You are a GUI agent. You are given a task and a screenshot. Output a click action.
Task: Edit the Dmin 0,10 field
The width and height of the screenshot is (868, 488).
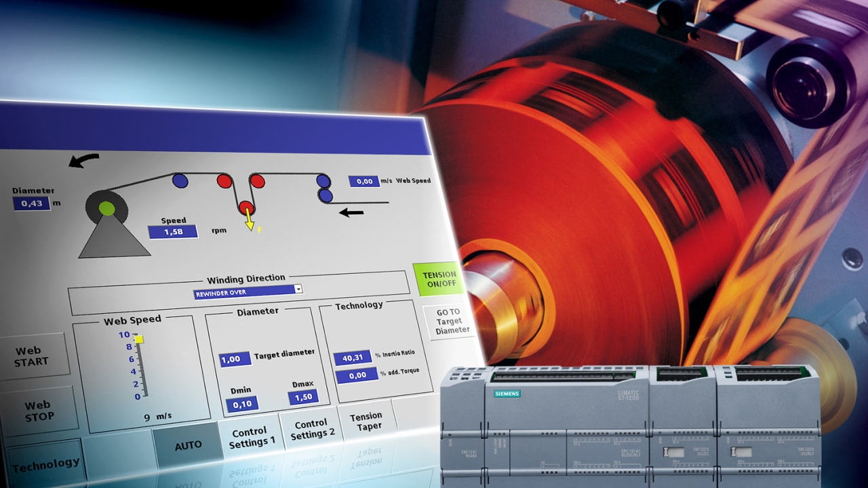(x=241, y=405)
